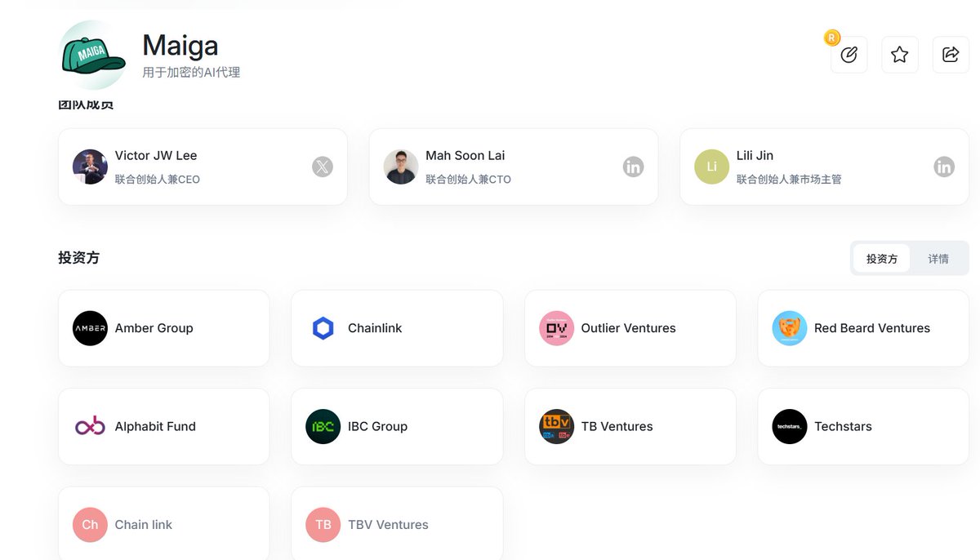
Task: Open the Outlier Ventures investor card
Action: (630, 328)
